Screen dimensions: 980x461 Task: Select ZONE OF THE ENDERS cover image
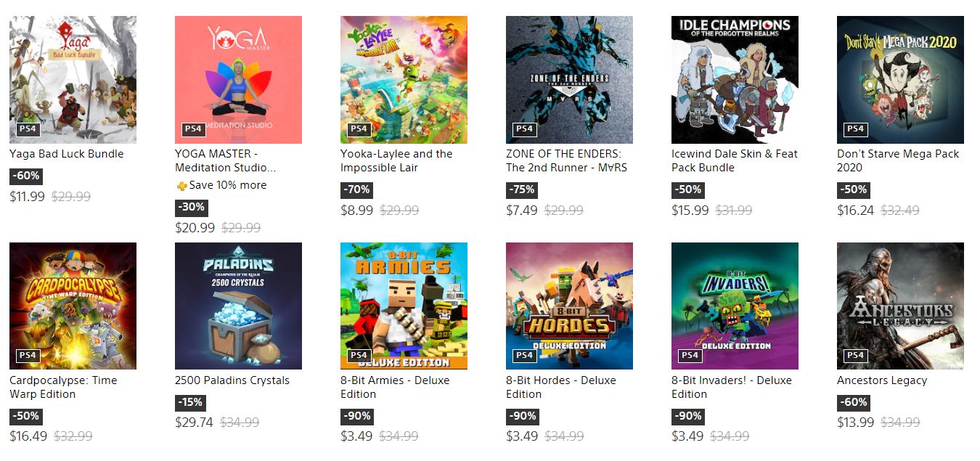[x=569, y=80]
